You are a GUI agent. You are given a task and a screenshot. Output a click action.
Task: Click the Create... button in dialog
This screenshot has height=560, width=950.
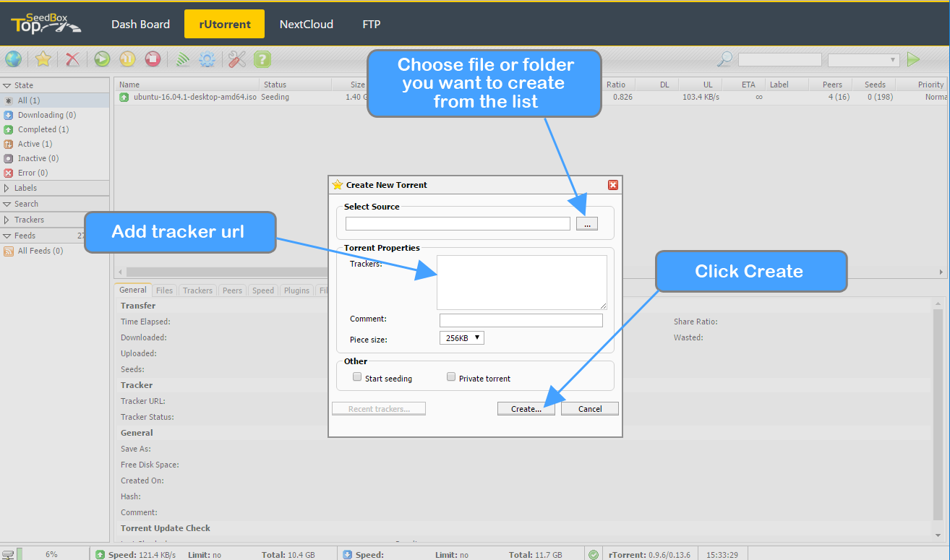pyautogui.click(x=526, y=409)
